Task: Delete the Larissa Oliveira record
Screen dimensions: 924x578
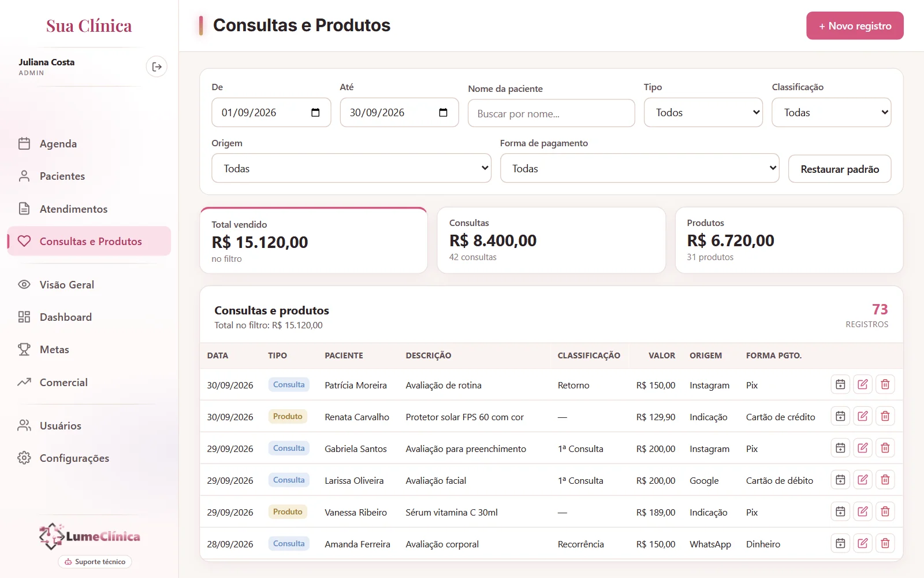Action: (885, 480)
